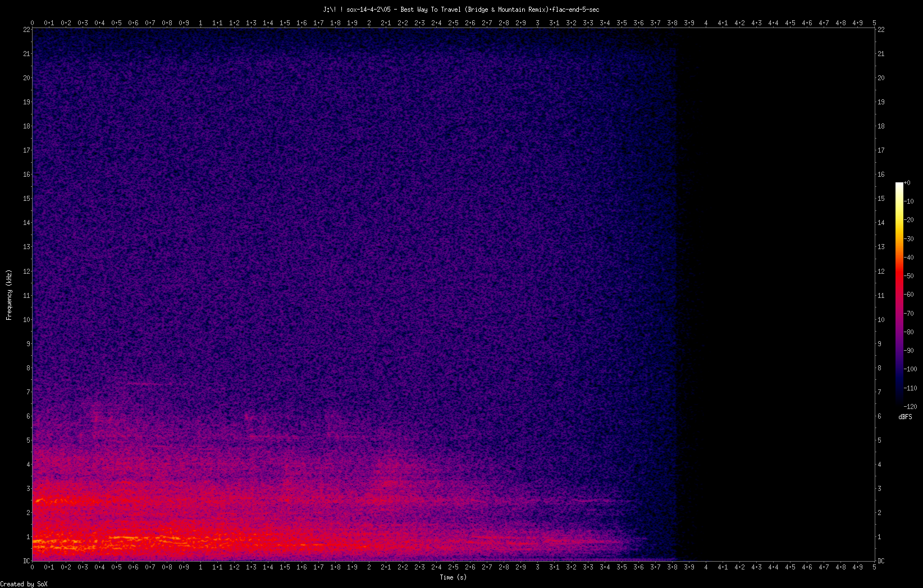This screenshot has height=588, width=923.
Task: Click the '-60' value on color scale
Action: pyautogui.click(x=909, y=295)
